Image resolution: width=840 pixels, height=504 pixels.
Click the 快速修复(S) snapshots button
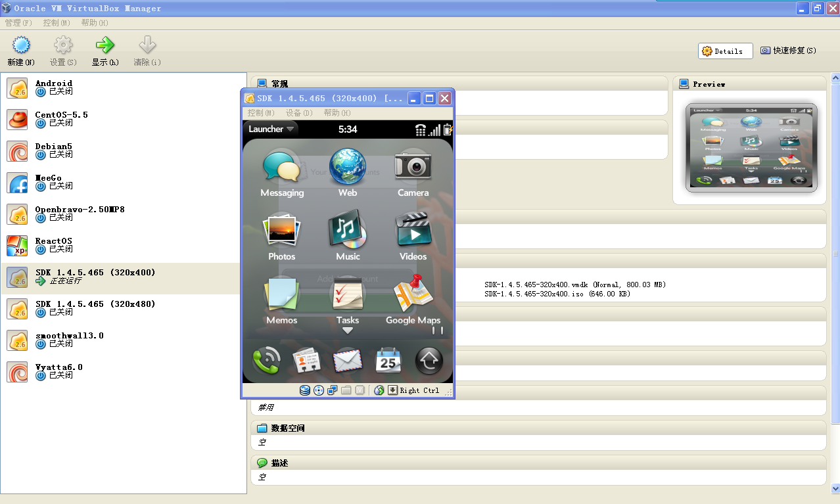[788, 51]
